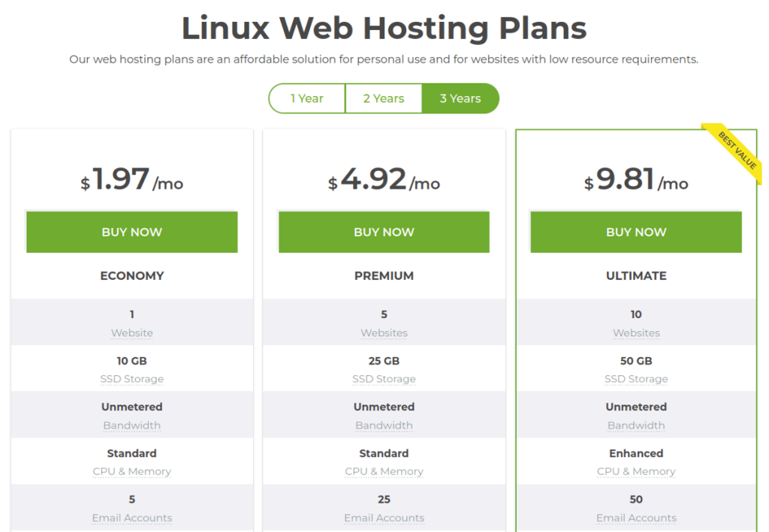Select the 3 Years billing tab
Viewport: 769px width, 532px height.
click(x=460, y=98)
